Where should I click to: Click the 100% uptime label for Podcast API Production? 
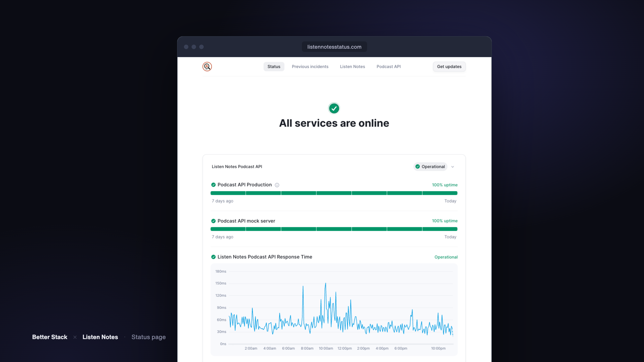coord(445,185)
